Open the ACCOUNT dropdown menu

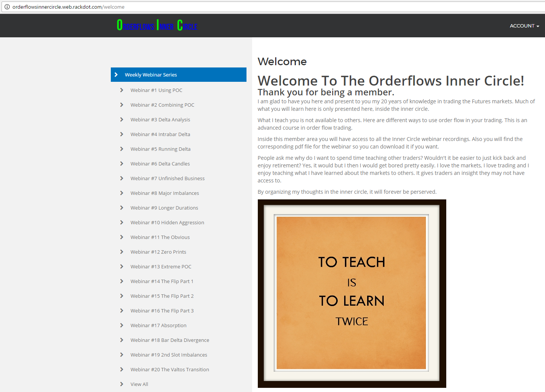click(524, 26)
